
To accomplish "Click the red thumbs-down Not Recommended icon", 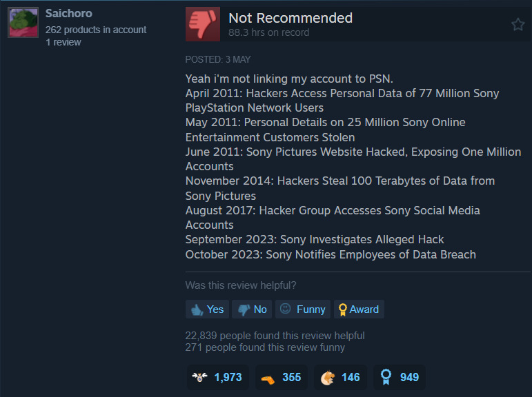I will (x=203, y=24).
